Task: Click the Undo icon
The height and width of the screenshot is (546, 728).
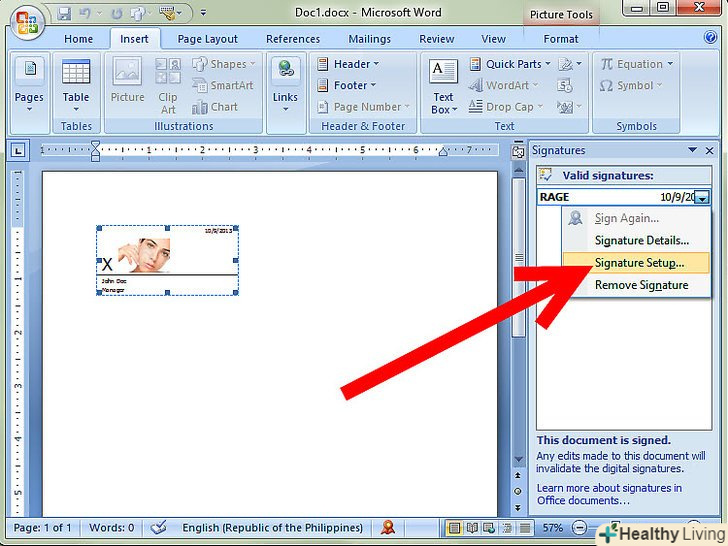Action: tap(85, 13)
